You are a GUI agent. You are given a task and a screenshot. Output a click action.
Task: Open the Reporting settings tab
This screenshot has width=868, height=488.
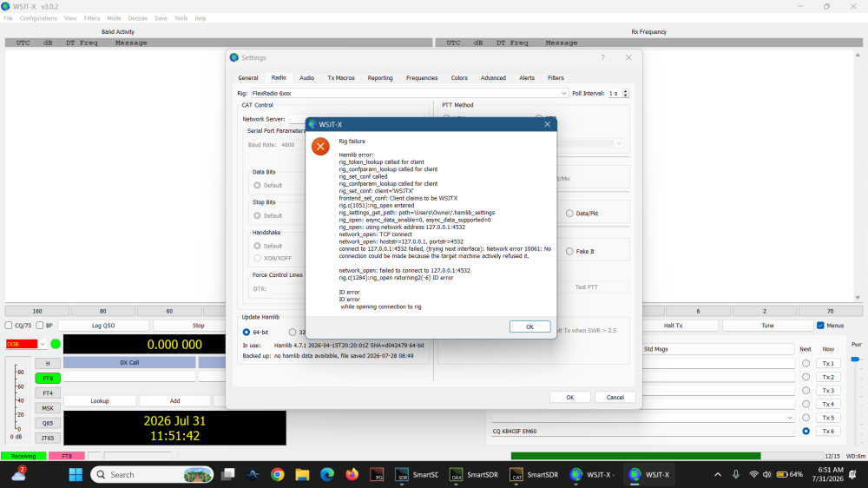(380, 78)
